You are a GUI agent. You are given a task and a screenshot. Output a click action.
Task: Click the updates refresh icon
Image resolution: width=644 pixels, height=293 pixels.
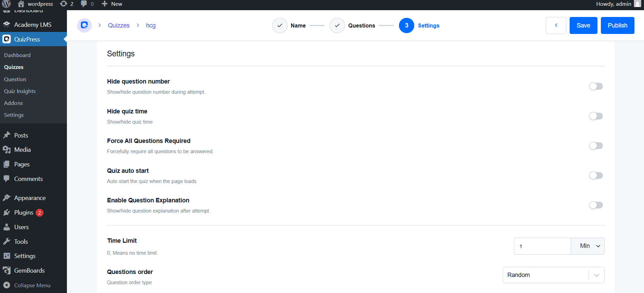63,4
